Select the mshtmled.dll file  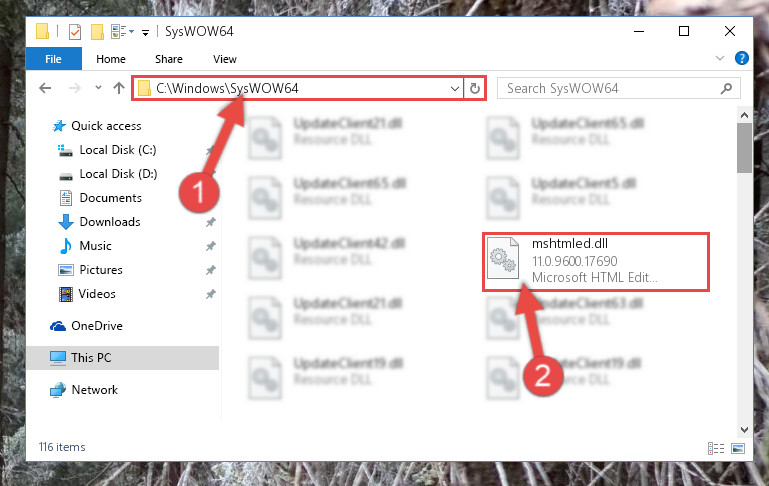[x=595, y=261]
